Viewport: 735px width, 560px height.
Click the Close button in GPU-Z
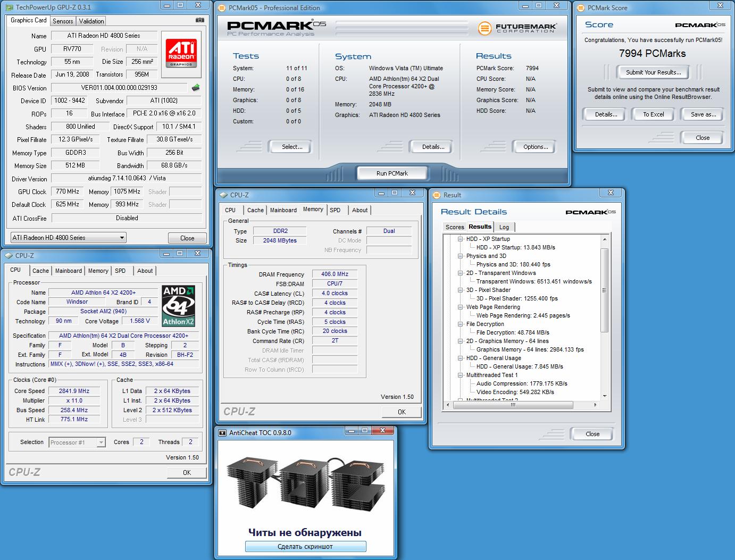coord(187,238)
